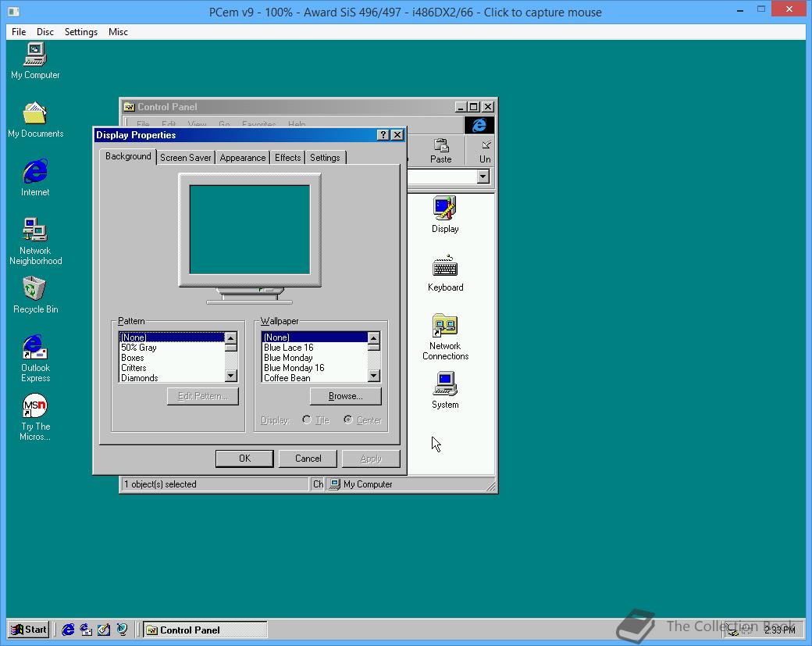Launch Outlook Express from Quick Launch
The image size is (812, 646).
coord(84,630)
